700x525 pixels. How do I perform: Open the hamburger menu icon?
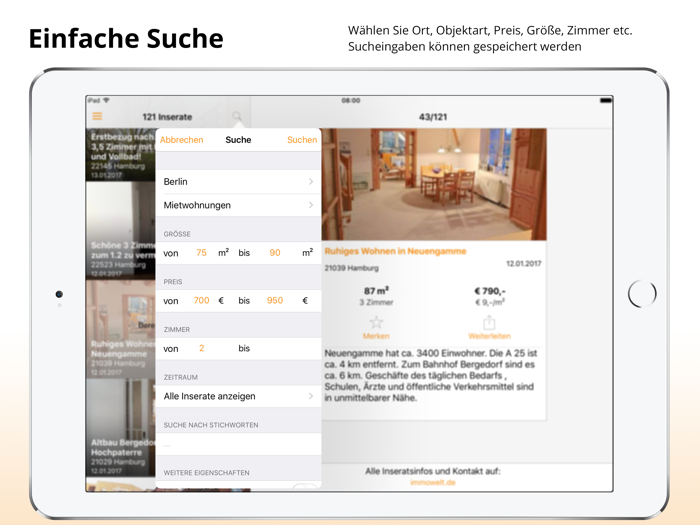(x=97, y=116)
